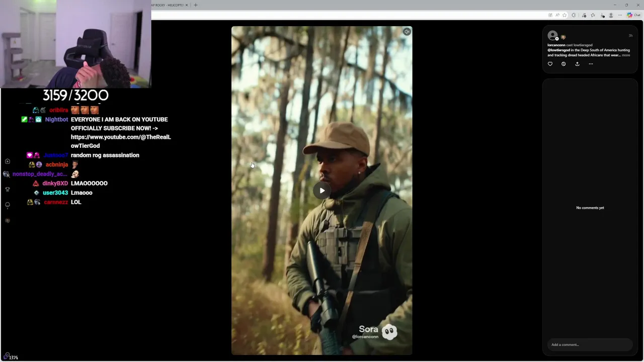Open Copilot Chat in the browser
Image resolution: width=644 pixels, height=362 pixels.
click(x=633, y=15)
